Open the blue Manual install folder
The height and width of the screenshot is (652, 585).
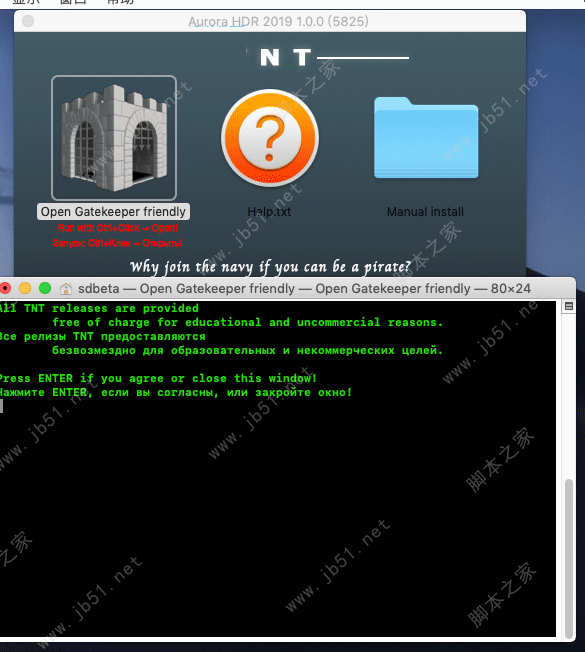pos(426,138)
